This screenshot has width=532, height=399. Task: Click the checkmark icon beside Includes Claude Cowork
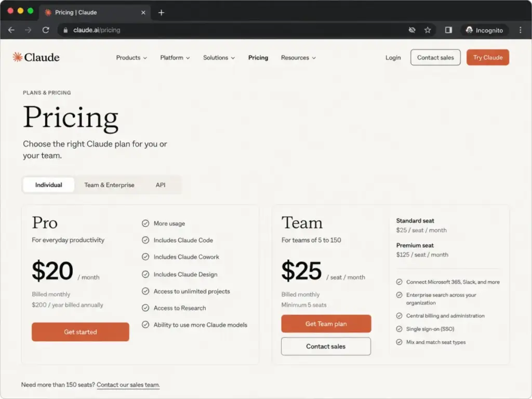coord(145,257)
